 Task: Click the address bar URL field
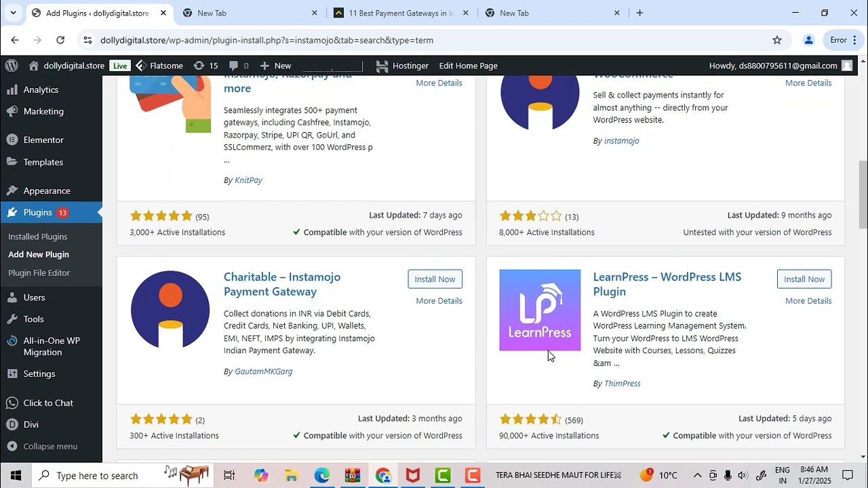pyautogui.click(x=434, y=40)
